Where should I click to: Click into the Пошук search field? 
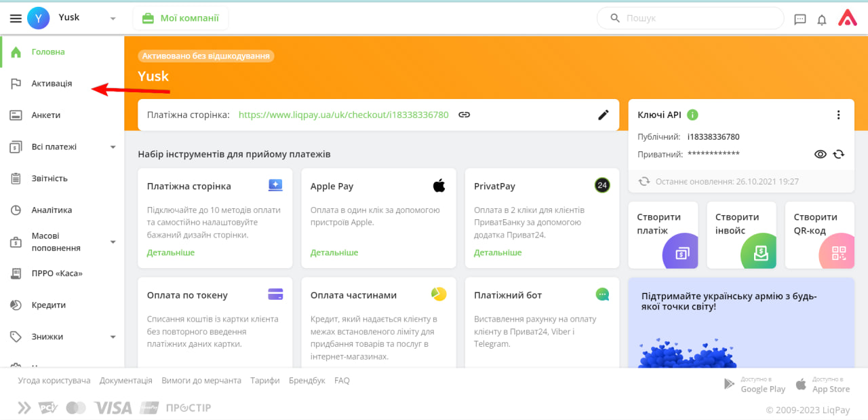click(690, 18)
